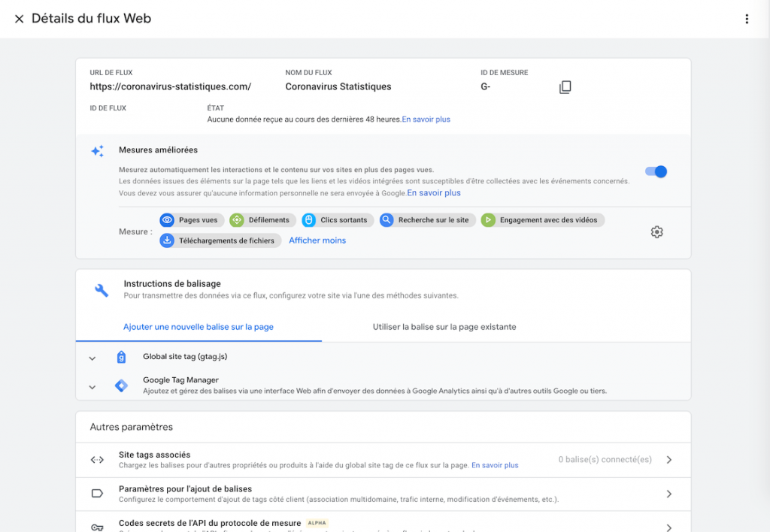Open enhanced measurement settings gear
This screenshot has width=770, height=532.
tap(656, 231)
